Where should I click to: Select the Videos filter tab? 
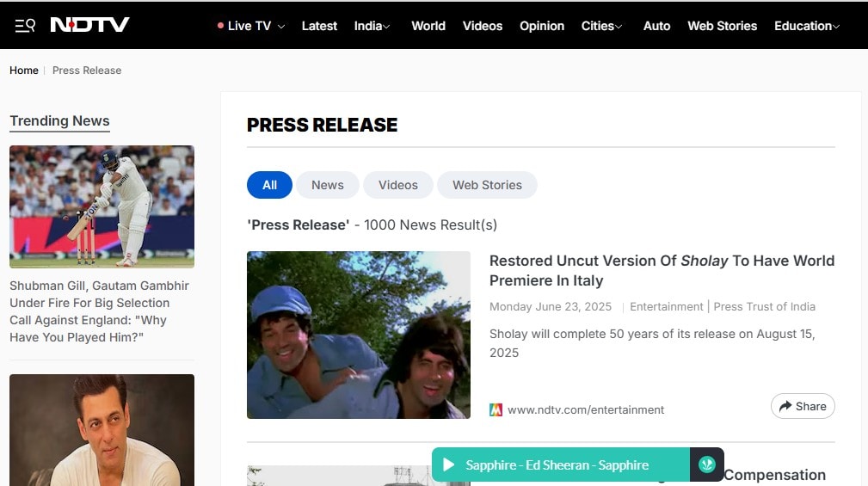(398, 185)
